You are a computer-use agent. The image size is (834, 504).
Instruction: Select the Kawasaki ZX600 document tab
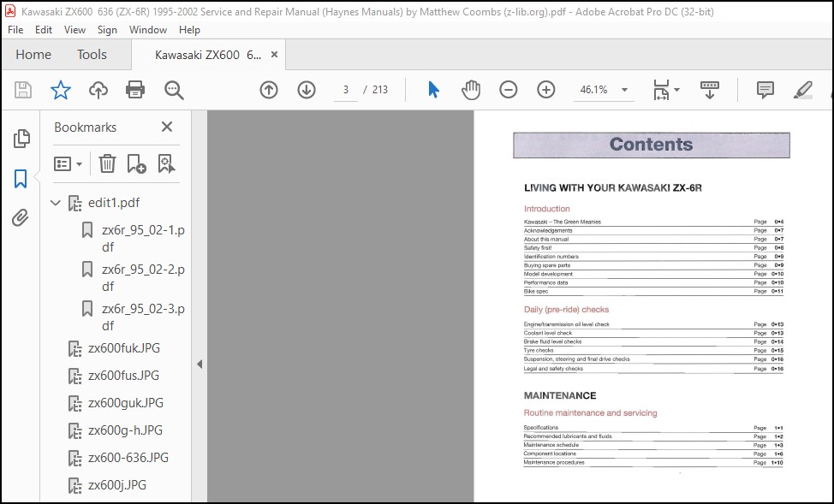click(208, 55)
